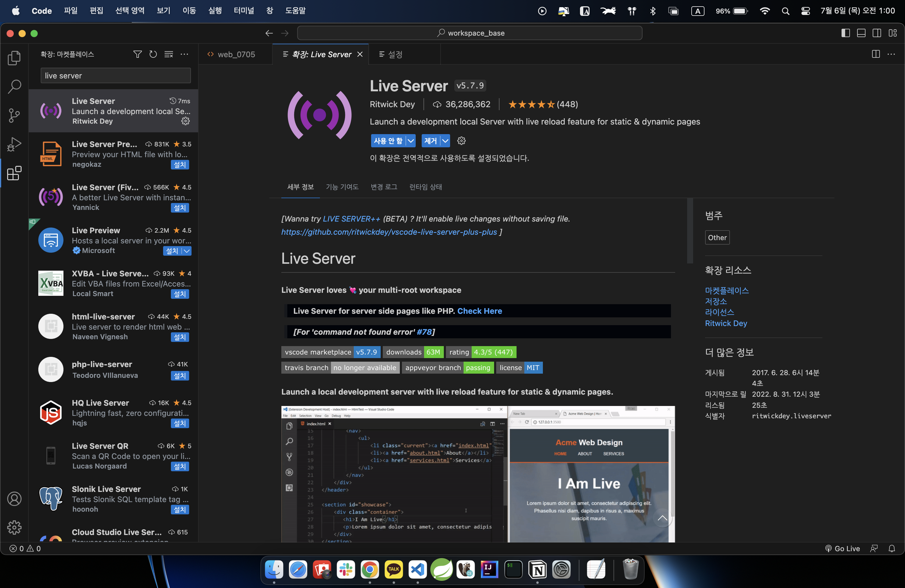Screen dimensions: 905x588
Task: Click the live server search field
Action: 116,76
